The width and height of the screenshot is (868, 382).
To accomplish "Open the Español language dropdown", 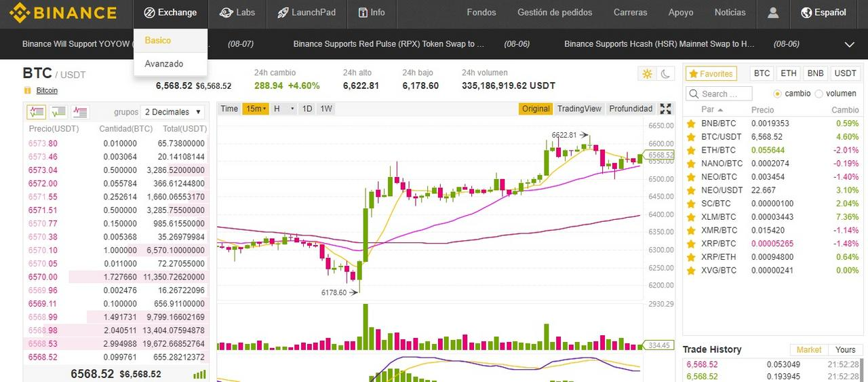I will pos(823,12).
